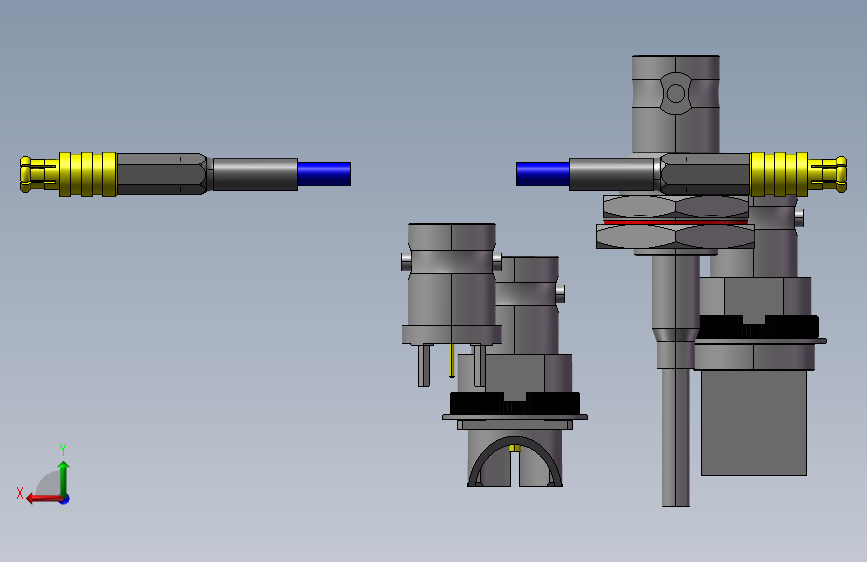
Task: Select the right-side black knurled ring
Action: tap(758, 327)
